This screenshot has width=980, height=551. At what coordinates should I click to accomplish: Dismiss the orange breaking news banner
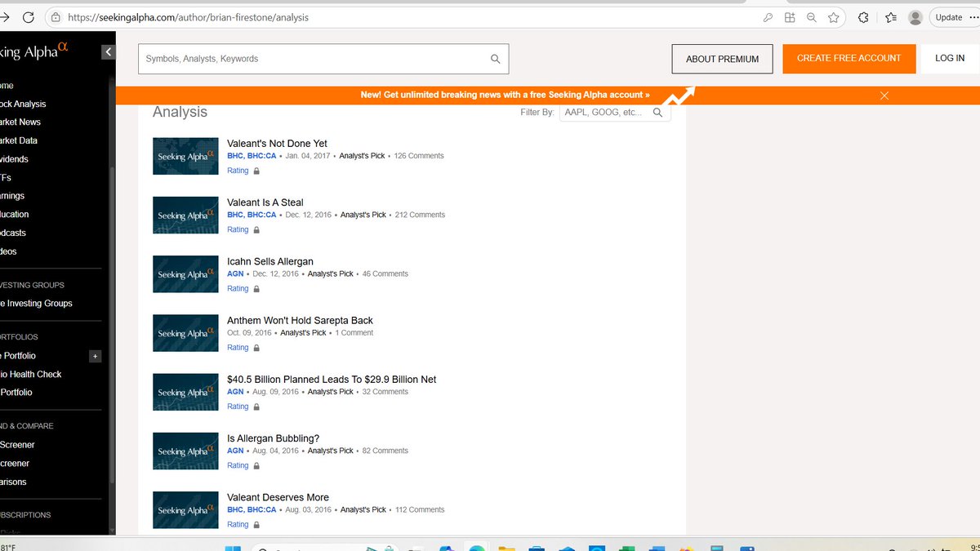(x=884, y=96)
